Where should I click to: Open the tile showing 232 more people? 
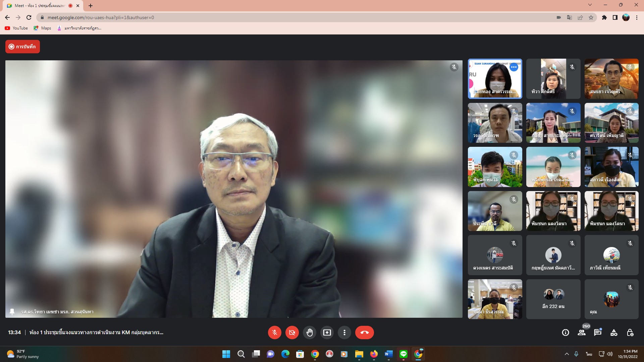(x=553, y=299)
